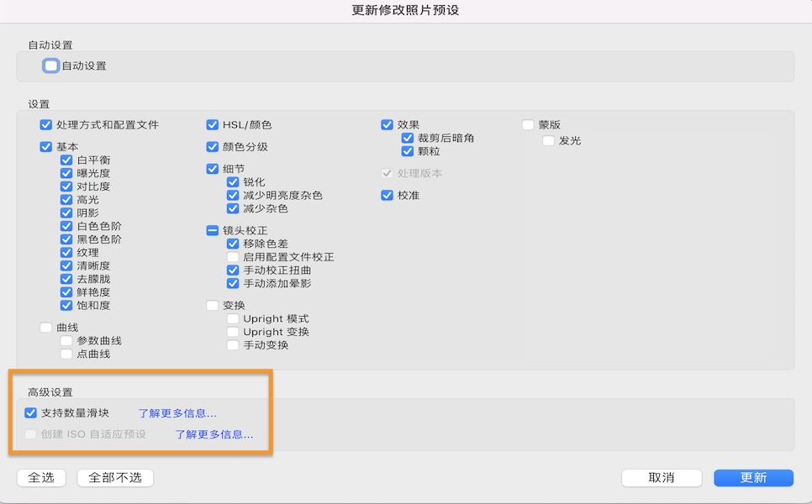The height and width of the screenshot is (504, 812).
Task: Uncheck the 裁剪后暗角 effect
Action: [408, 138]
